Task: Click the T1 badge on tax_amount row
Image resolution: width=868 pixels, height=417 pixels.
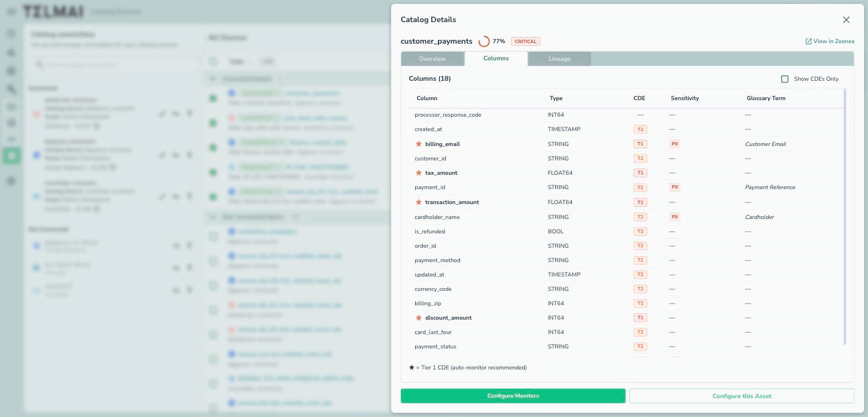Action: click(x=640, y=173)
